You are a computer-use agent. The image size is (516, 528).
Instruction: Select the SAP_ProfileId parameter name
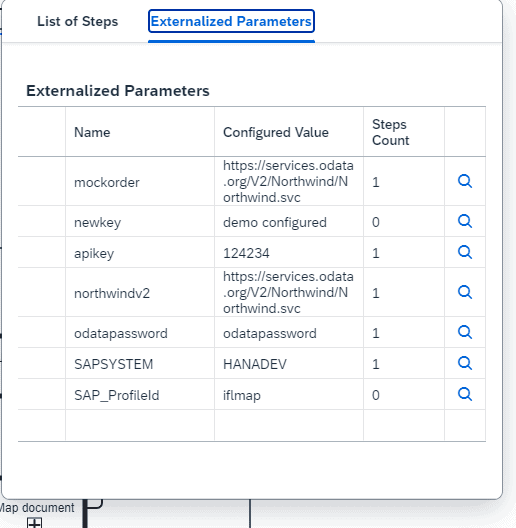point(117,395)
